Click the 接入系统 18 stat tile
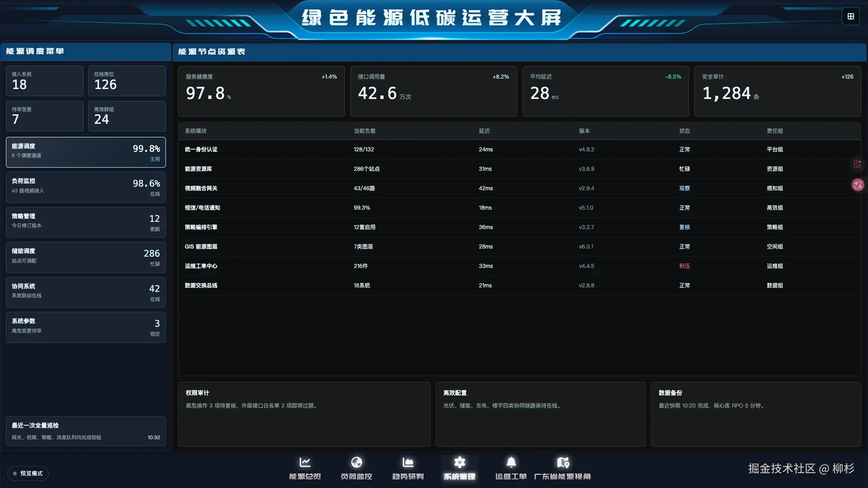Viewport: 868px width, 488px height. point(45,81)
